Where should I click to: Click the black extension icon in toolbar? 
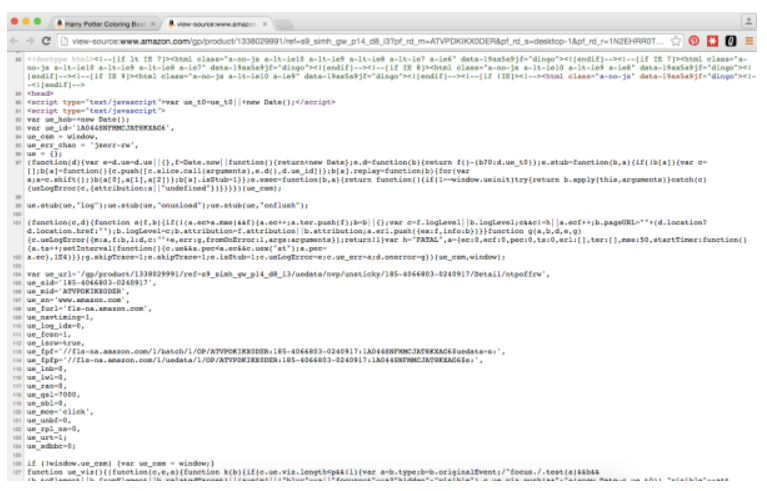(732, 42)
